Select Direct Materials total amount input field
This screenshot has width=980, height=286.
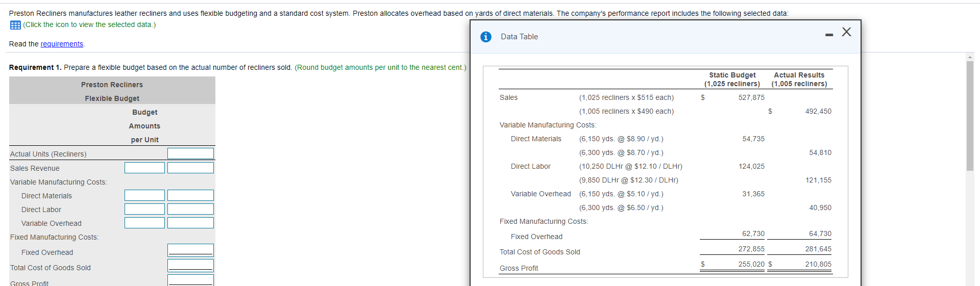pos(190,195)
